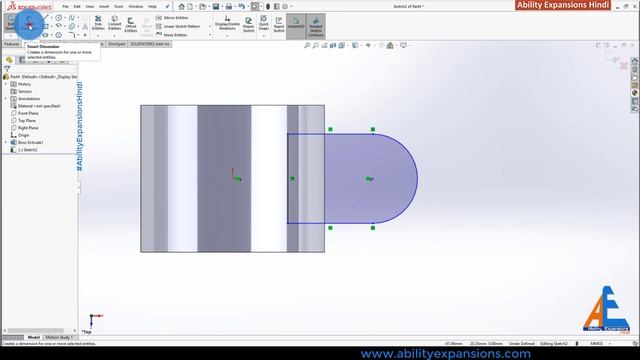Image resolution: width=640 pixels, height=360 pixels.
Task: Click the Mirror Entities command
Action: pyautogui.click(x=172, y=18)
